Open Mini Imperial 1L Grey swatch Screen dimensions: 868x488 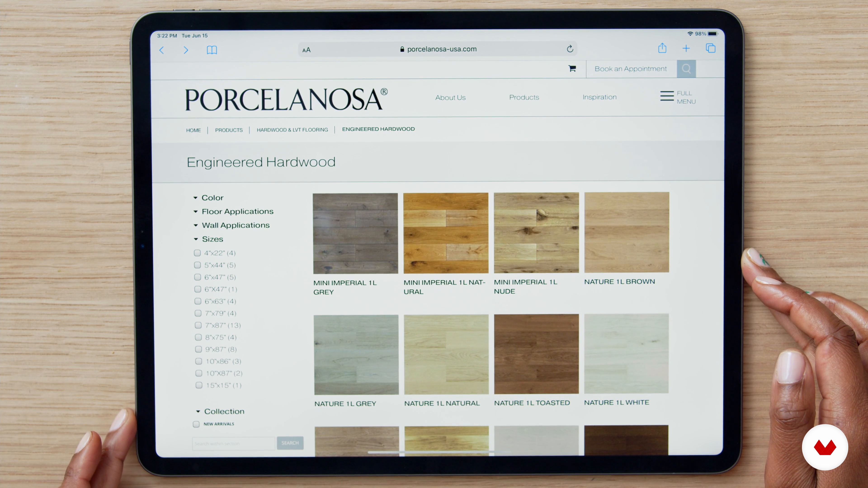tap(356, 233)
